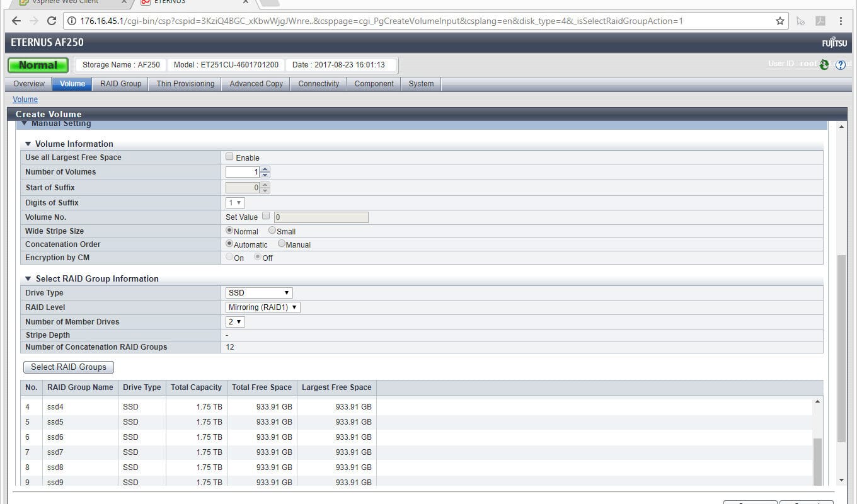Increase Number of Volumes with up arrow

coord(265,169)
